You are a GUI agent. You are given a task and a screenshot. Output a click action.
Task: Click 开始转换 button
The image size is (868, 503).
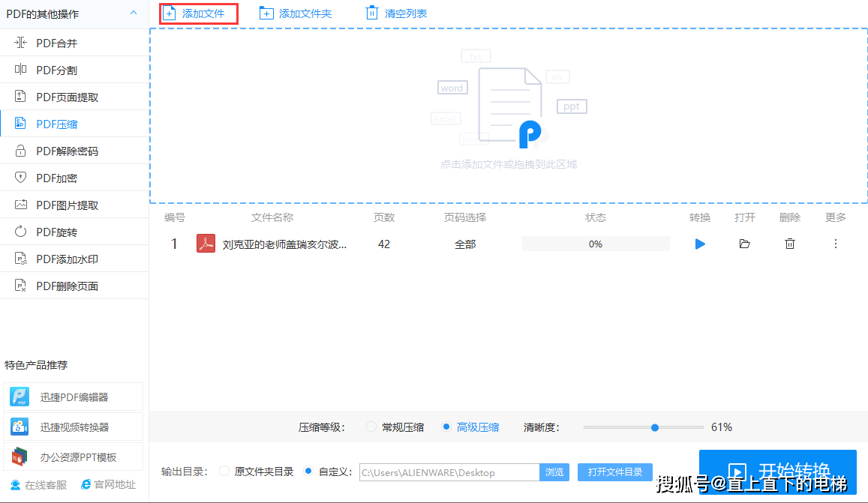777,471
